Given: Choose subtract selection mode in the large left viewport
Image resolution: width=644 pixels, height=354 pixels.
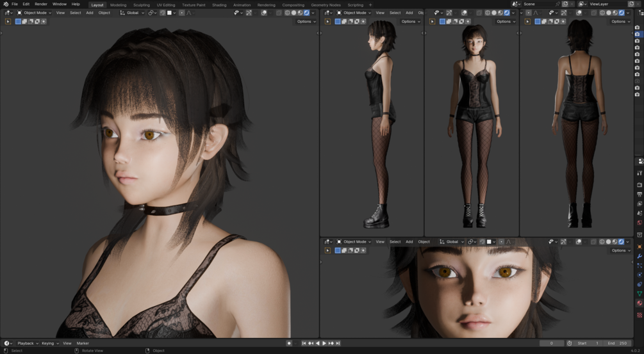Looking at the screenshot, I should [31, 21].
